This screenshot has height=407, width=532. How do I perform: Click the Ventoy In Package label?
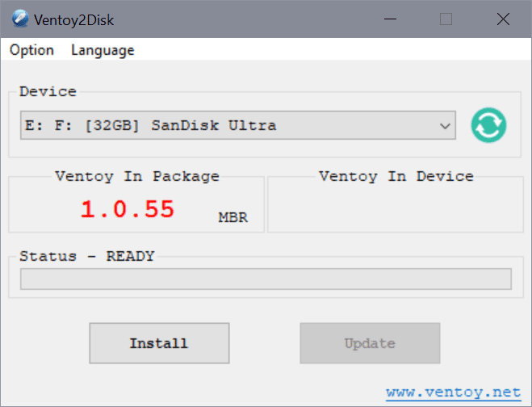pyautogui.click(x=137, y=177)
